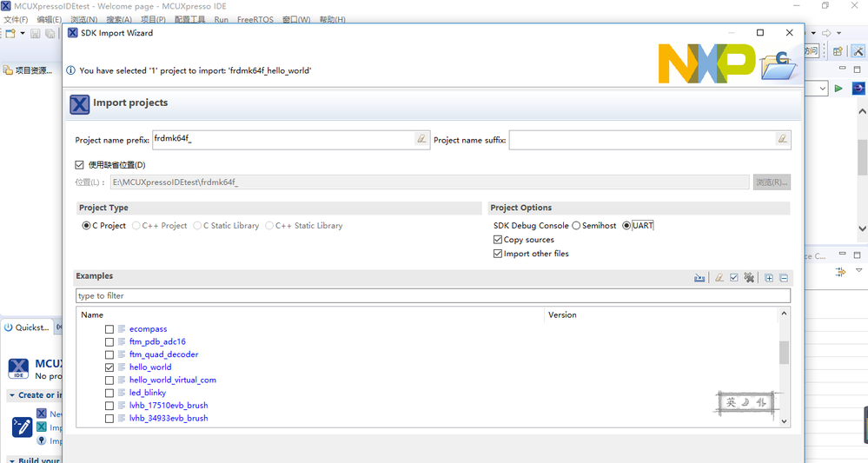Expand all examples with plus icon
This screenshot has height=463, width=868.
(769, 278)
